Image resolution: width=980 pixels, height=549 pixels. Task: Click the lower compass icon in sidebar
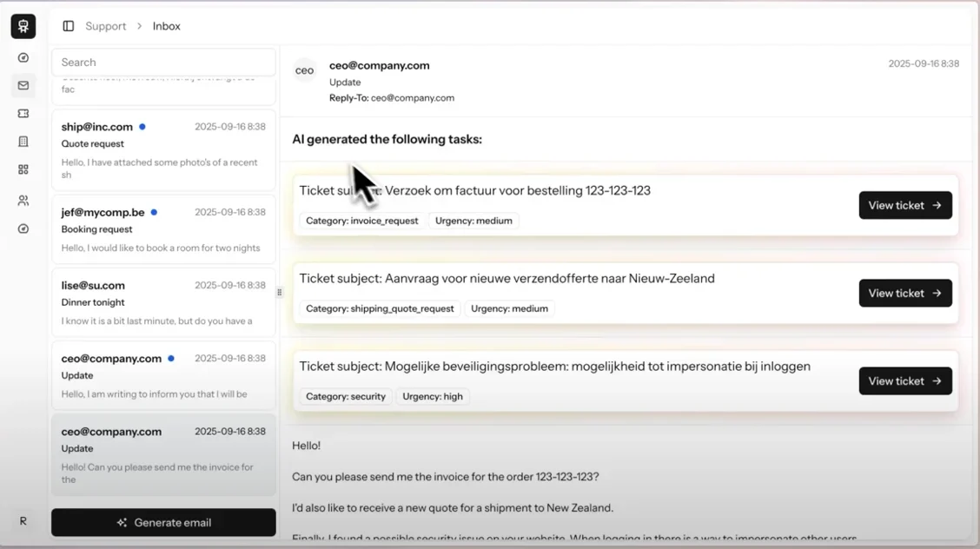tap(23, 228)
